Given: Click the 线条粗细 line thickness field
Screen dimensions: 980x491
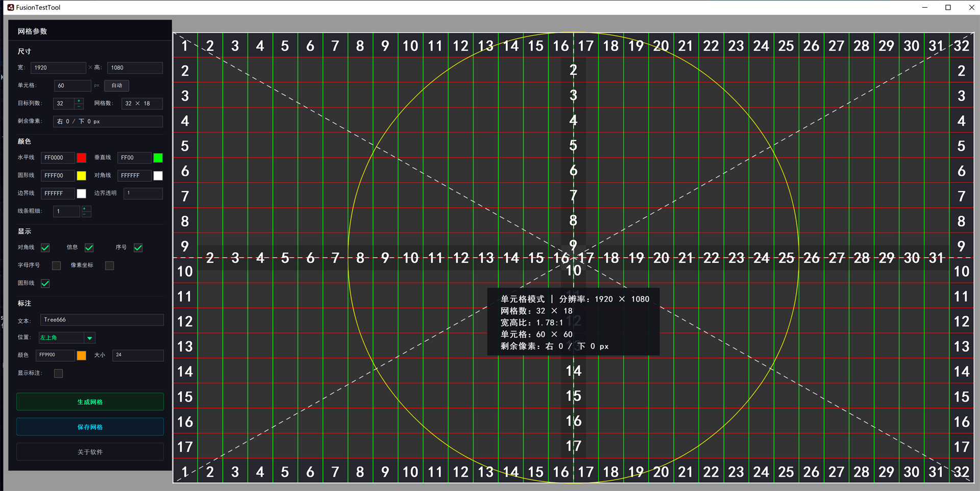Looking at the screenshot, I should pos(67,212).
